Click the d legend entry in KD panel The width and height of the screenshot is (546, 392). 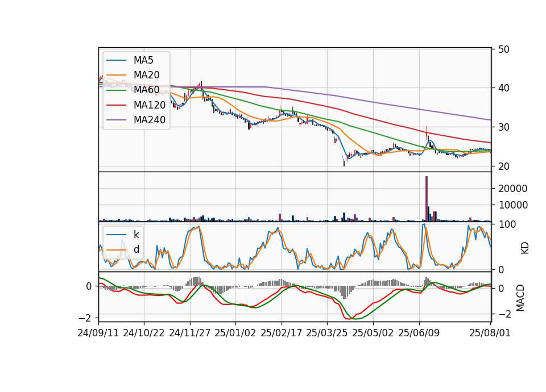(136, 249)
